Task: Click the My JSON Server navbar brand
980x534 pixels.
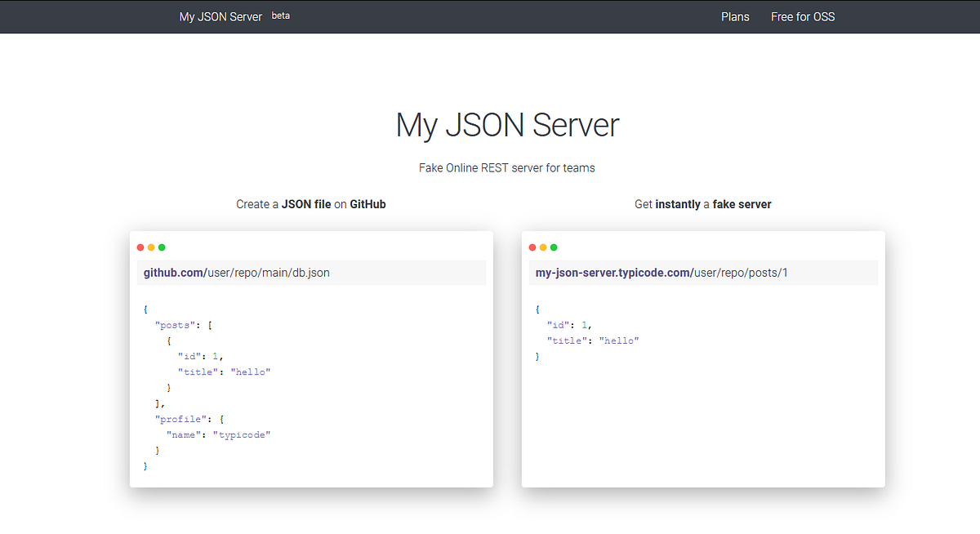Action: click(220, 16)
